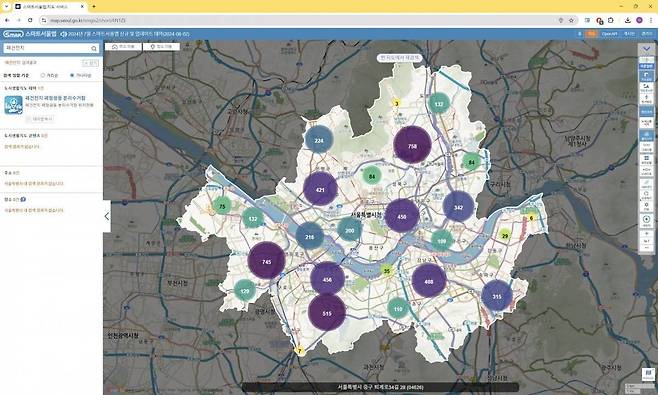Click the search magnifier icon in the search box
This screenshot has height=395, width=658.
[x=94, y=49]
